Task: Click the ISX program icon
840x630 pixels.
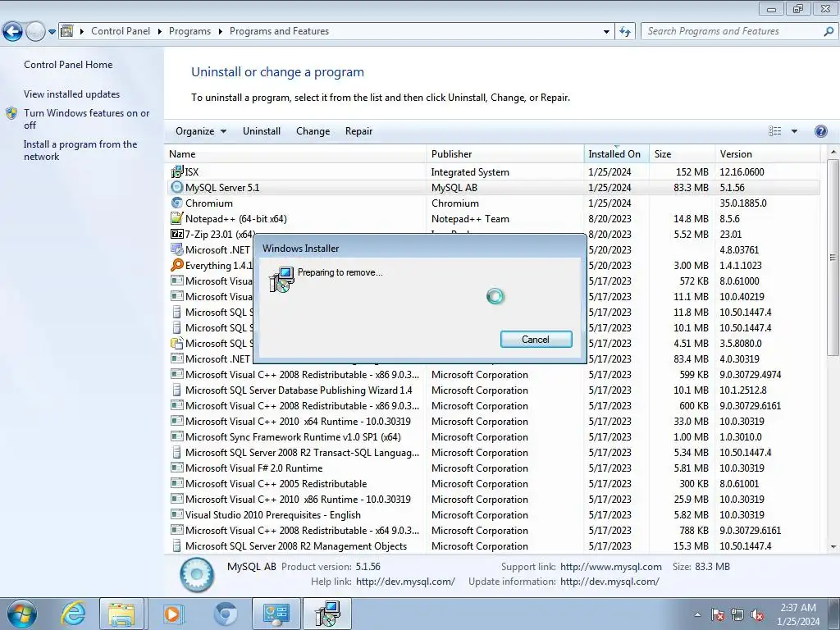Action: point(177,172)
